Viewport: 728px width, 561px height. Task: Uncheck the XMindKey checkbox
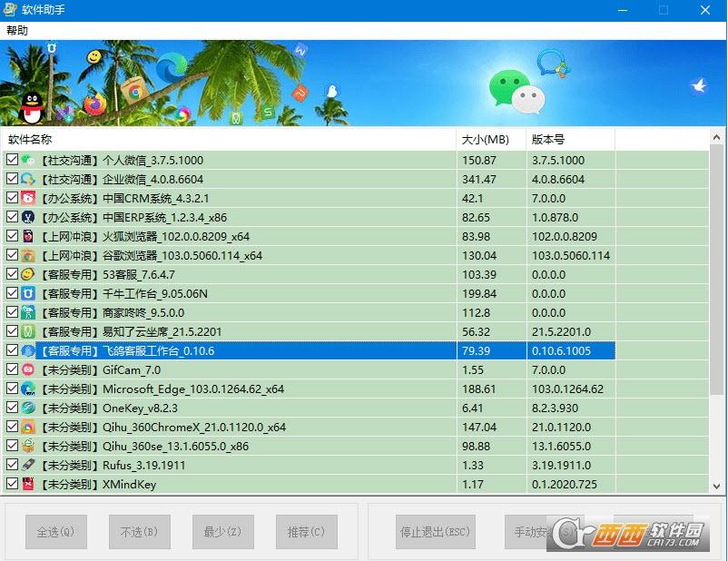coord(12,484)
